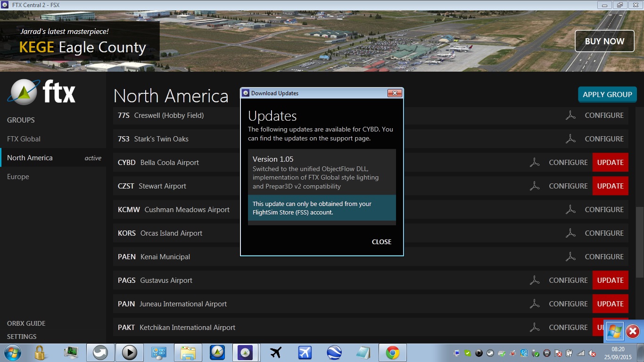
Task: Click the FTX logo in the sidebar
Action: click(41, 92)
